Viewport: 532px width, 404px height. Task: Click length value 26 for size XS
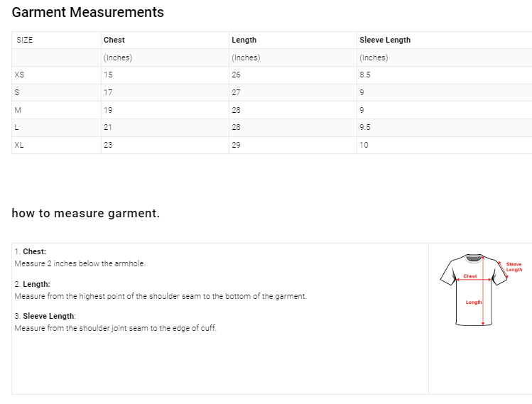click(x=237, y=75)
